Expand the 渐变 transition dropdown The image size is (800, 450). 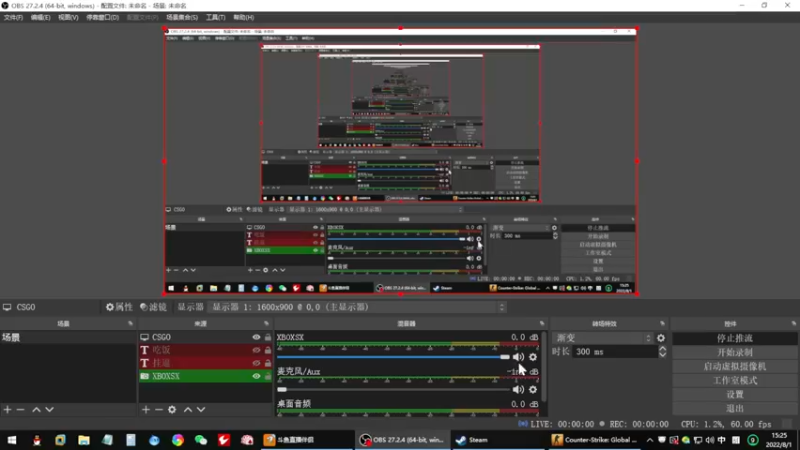coord(603,338)
